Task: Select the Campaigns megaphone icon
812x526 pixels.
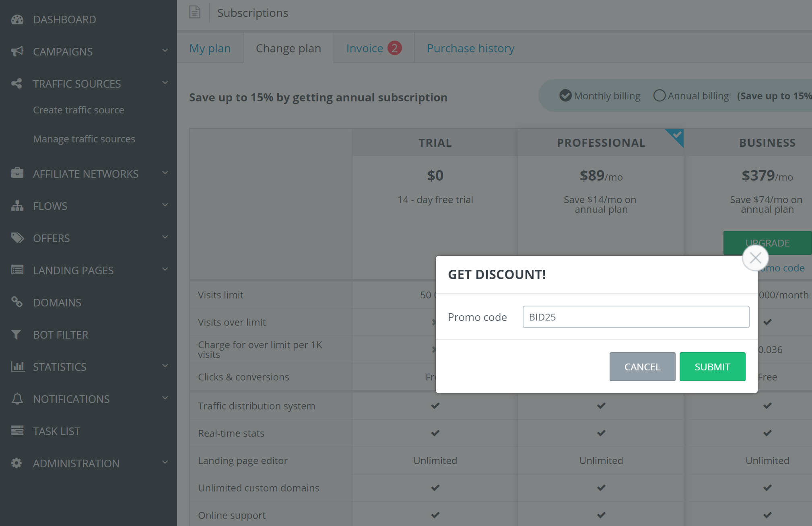Action: [16, 51]
